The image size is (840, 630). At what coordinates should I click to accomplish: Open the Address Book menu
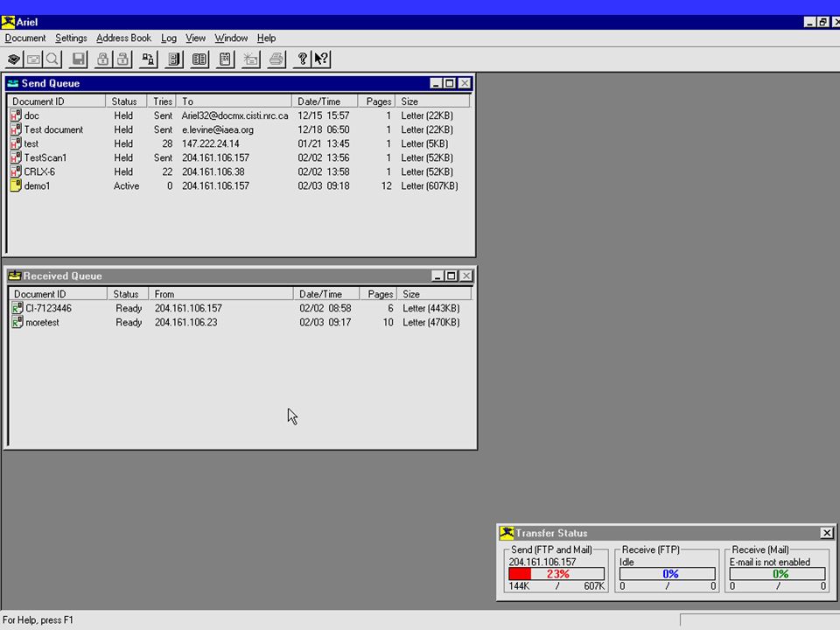(x=123, y=38)
